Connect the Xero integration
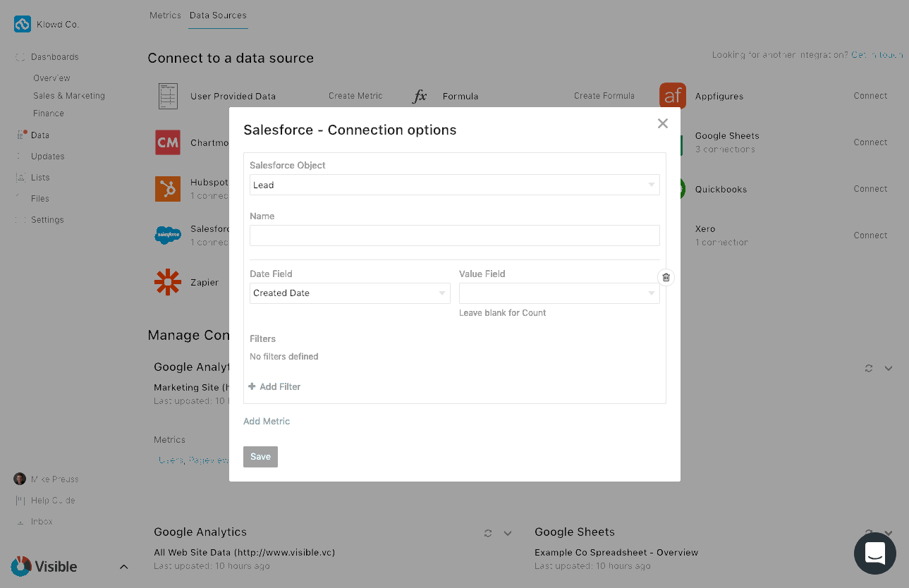909x588 pixels. coord(870,235)
